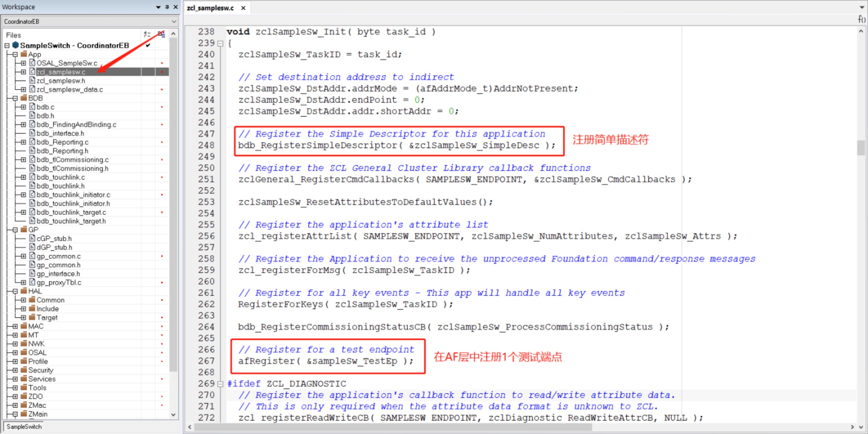Image resolution: width=868 pixels, height=434 pixels.
Task: Select the zcl_samplesw.c editor tab
Action: point(210,8)
